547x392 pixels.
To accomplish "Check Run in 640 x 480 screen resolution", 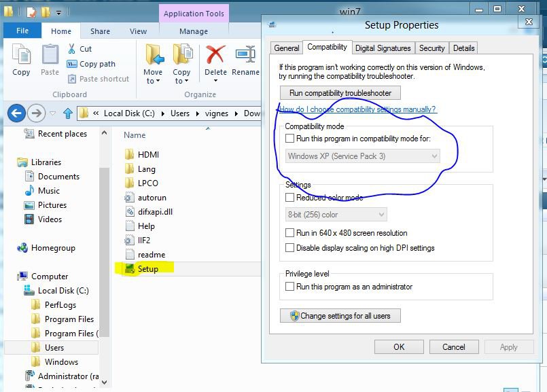I will [289, 232].
